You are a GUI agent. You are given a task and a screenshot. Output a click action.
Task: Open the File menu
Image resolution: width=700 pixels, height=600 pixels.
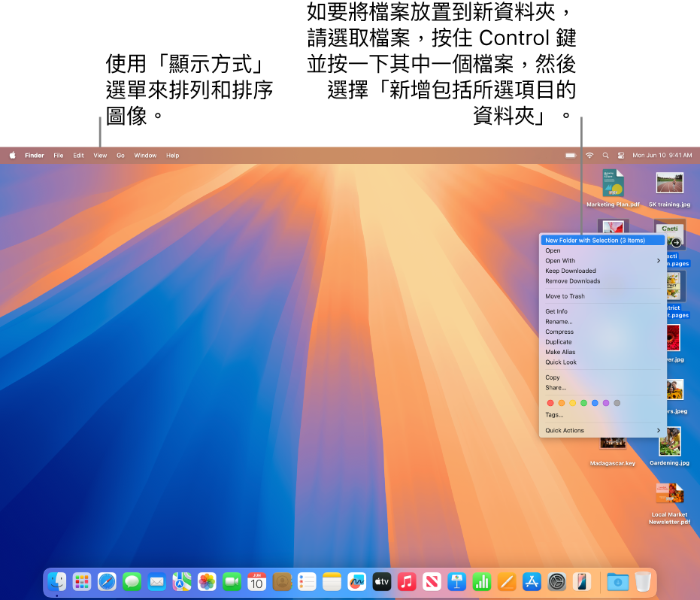[59, 156]
